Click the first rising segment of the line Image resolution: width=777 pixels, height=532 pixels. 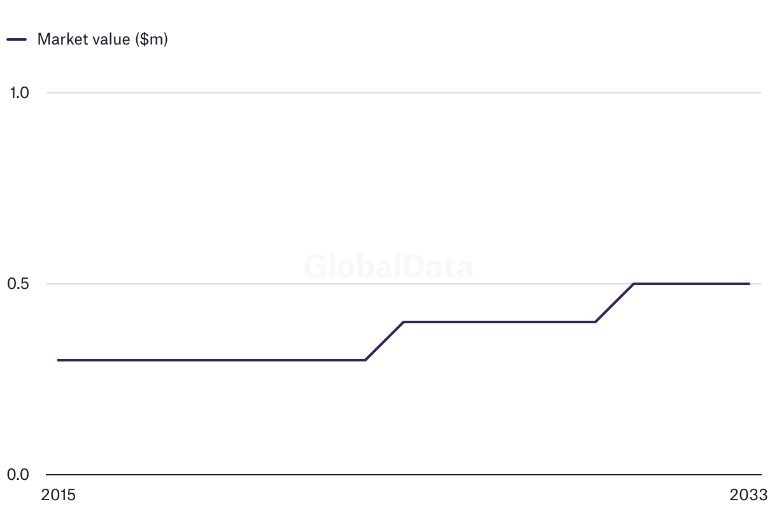click(384, 341)
